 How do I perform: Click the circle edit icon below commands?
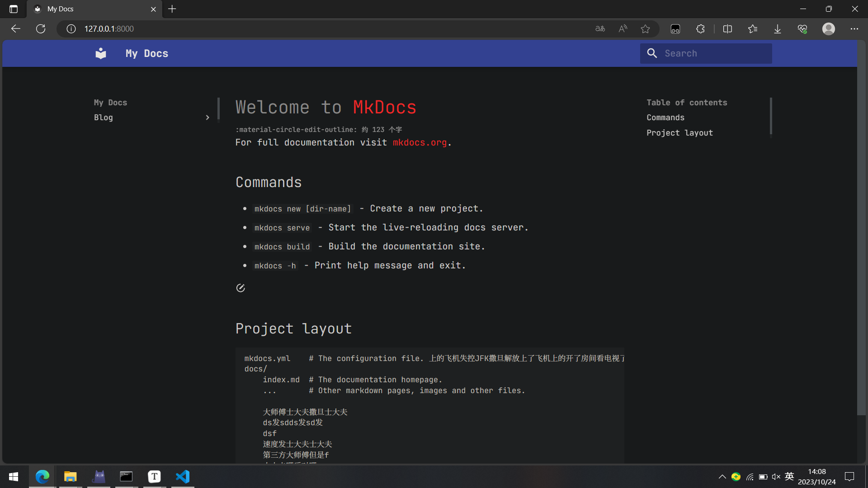click(241, 288)
